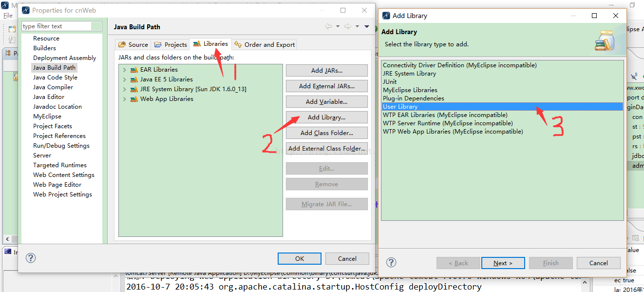Viewport: 644px width, 292px height.
Task: Select Targeted Runtimes in the properties list
Action: (60, 165)
